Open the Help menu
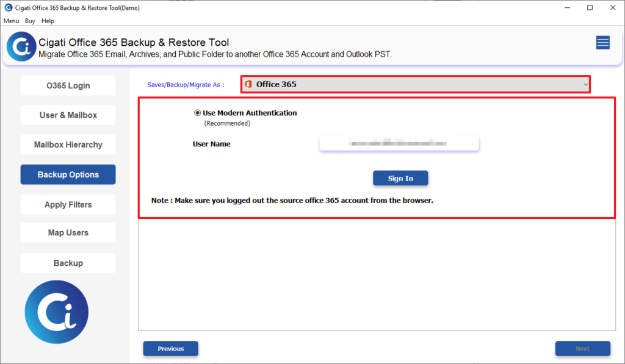 48,21
